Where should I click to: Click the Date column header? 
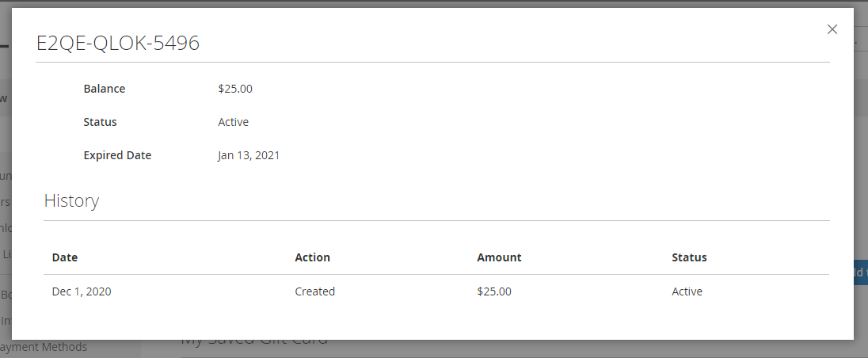coord(65,257)
